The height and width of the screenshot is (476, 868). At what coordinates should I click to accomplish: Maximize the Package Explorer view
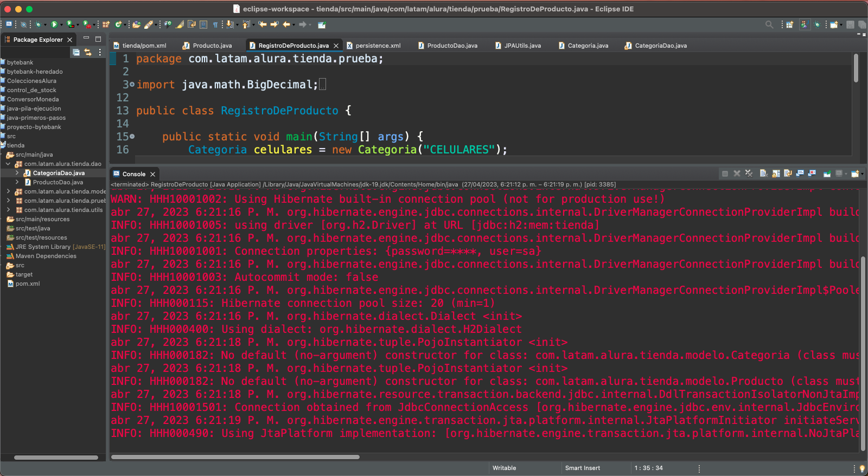98,38
